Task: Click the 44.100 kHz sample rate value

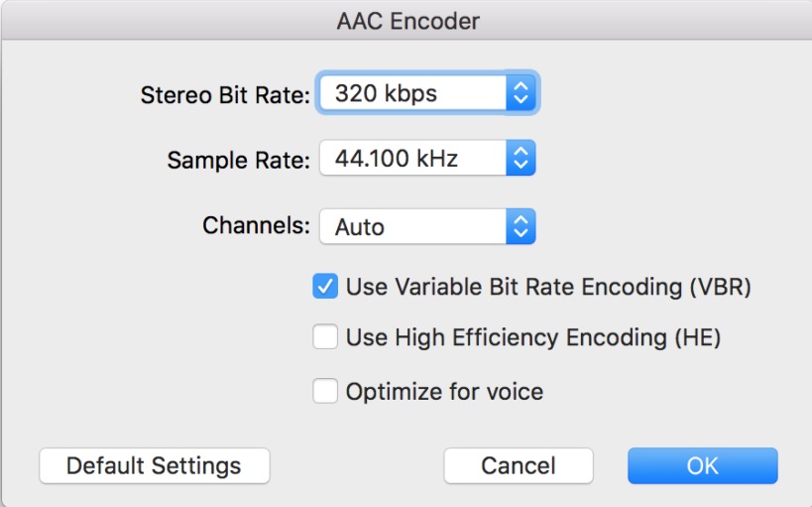Action: 396,158
